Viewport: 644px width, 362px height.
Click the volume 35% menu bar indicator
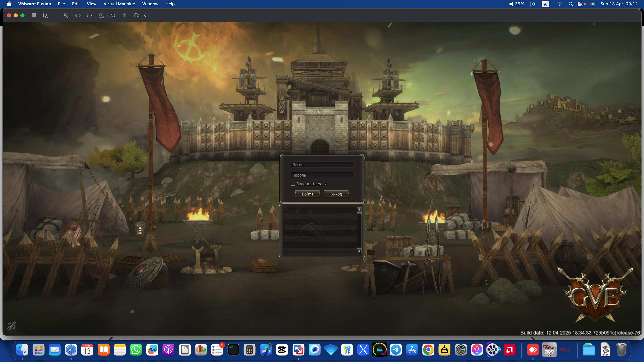pos(517,4)
